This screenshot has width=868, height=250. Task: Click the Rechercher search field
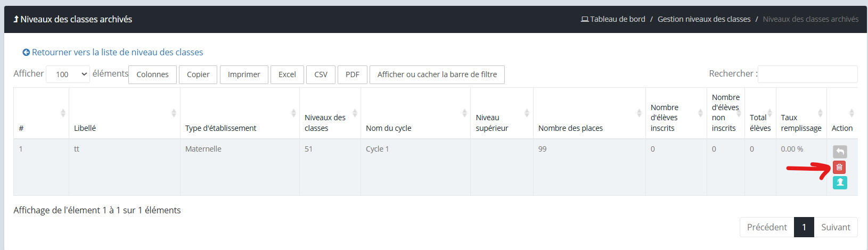(807, 74)
